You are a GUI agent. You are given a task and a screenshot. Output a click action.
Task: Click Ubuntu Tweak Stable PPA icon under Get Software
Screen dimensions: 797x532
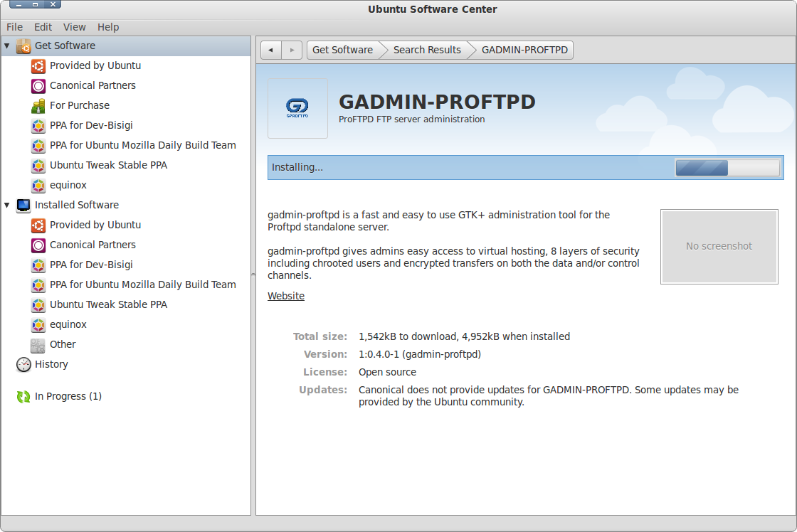pos(38,165)
